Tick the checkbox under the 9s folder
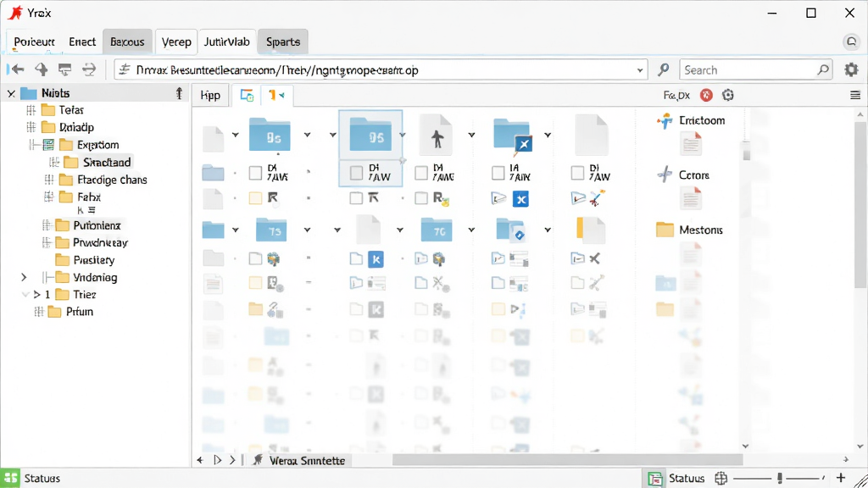The width and height of the screenshot is (868, 488). [255, 173]
